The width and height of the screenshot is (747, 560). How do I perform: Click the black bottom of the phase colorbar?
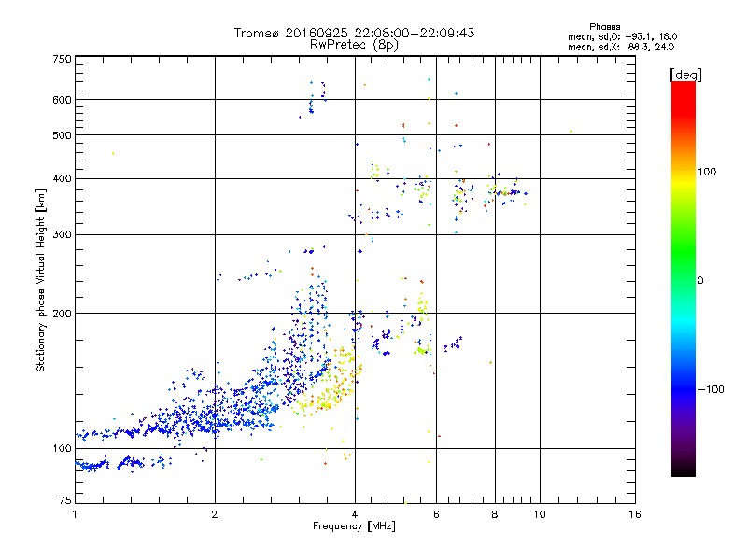point(684,469)
